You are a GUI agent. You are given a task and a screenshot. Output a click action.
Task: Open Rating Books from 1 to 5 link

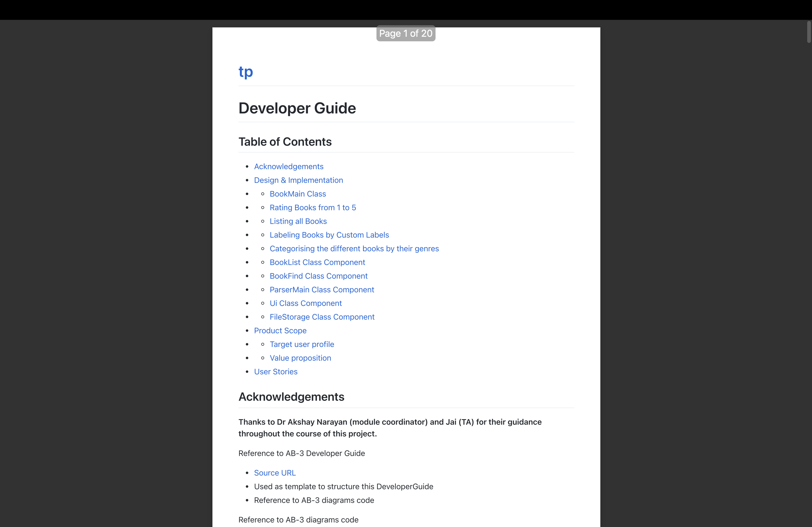[313, 207]
